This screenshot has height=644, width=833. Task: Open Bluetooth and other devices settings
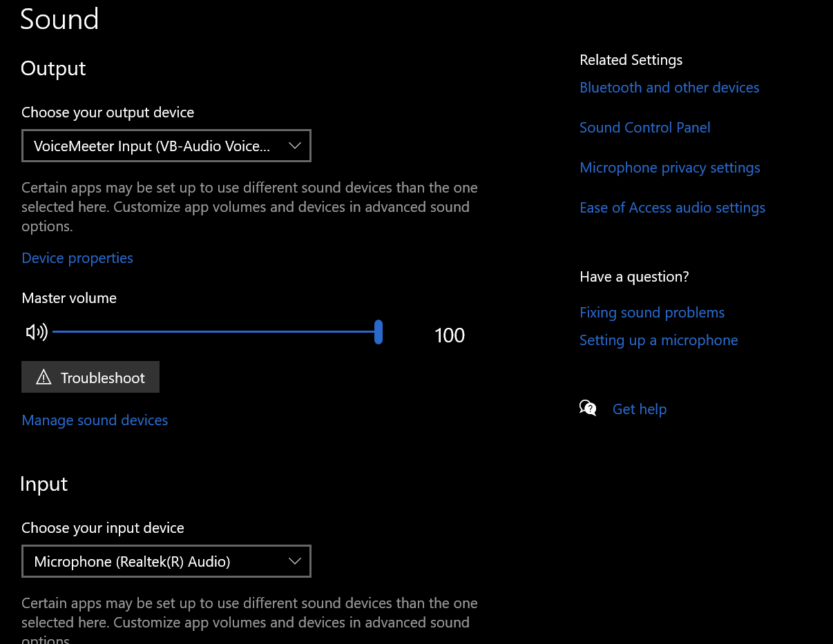click(x=669, y=88)
